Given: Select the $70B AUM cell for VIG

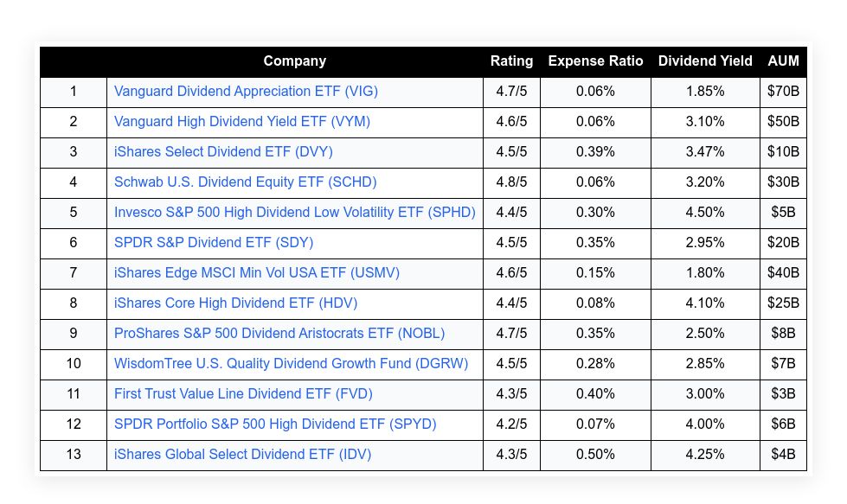Looking at the screenshot, I should point(783,92).
